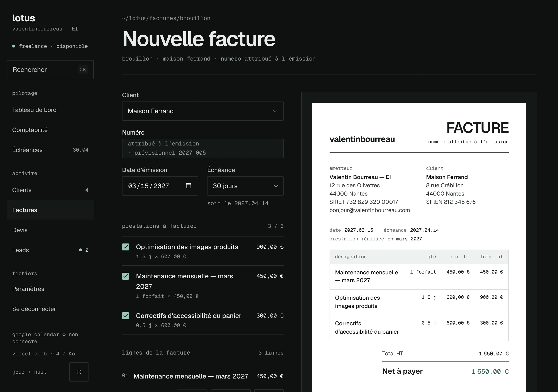Click the Nouvelle facture title
The image size is (558, 392).
tap(199, 39)
